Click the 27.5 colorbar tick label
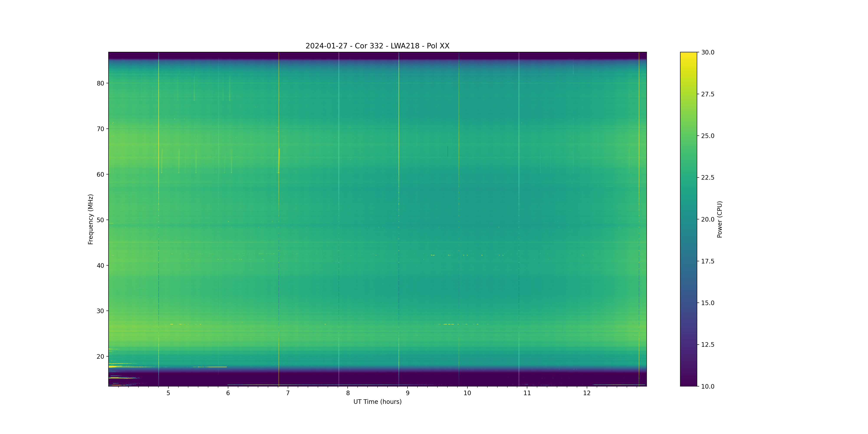Image resolution: width=868 pixels, height=434 pixels. point(708,94)
